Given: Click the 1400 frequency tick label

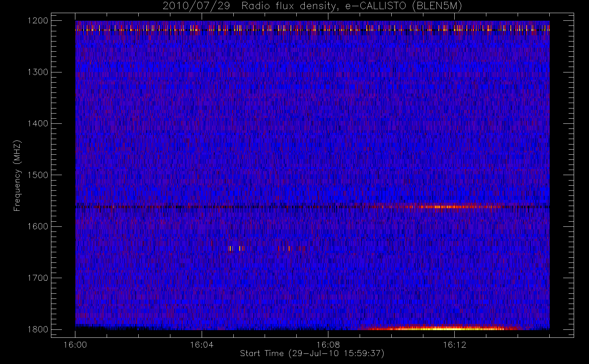Looking at the screenshot, I should (38, 124).
